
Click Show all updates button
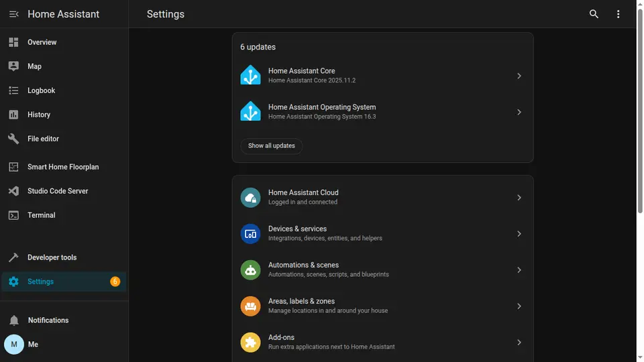272,145
